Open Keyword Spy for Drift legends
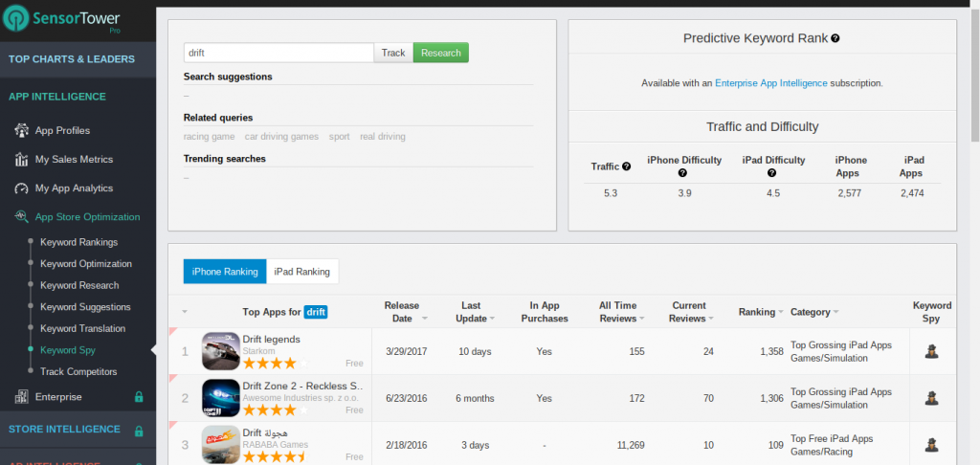This screenshot has height=465, width=980. click(x=931, y=351)
